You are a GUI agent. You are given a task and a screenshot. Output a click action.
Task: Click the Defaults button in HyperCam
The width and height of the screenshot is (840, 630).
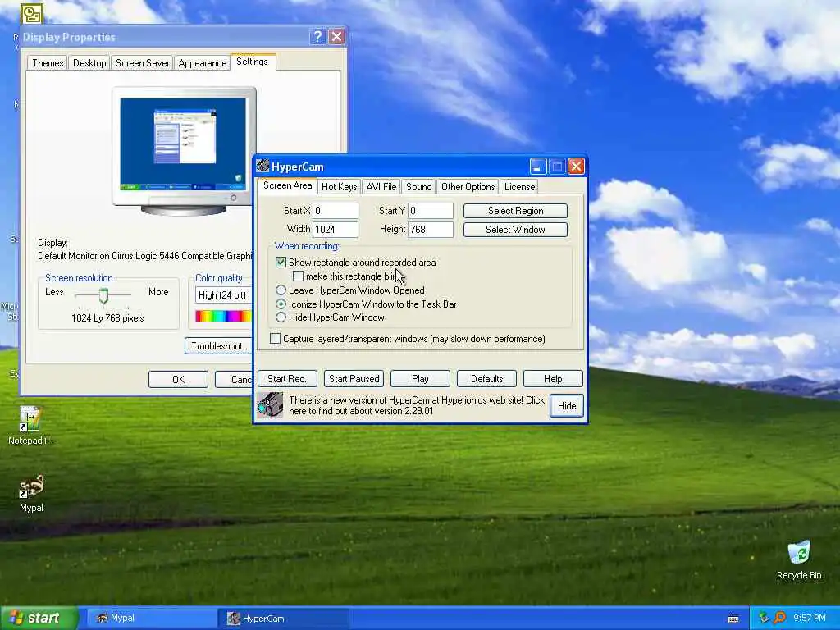click(486, 379)
